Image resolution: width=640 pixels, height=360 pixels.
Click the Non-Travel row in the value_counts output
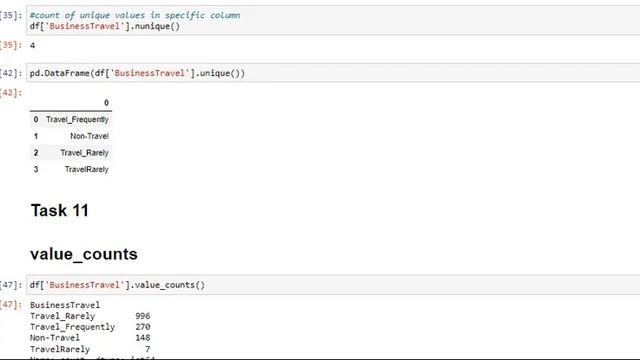tap(90, 338)
